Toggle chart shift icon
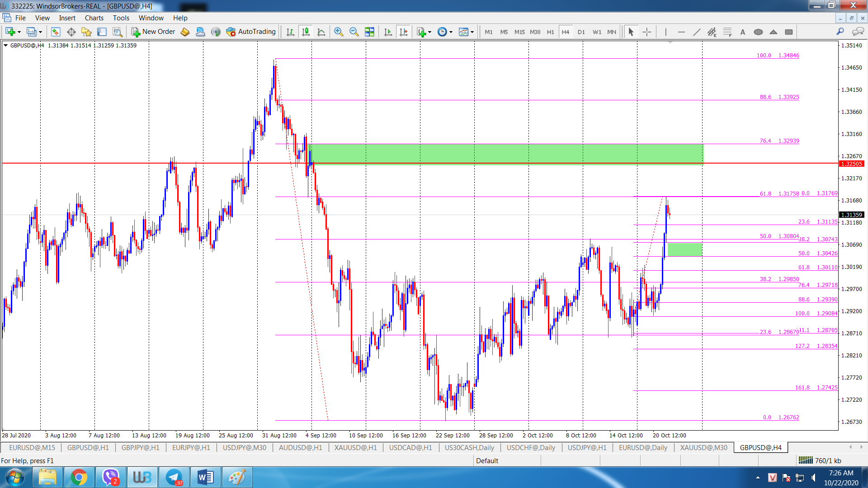 [x=404, y=32]
